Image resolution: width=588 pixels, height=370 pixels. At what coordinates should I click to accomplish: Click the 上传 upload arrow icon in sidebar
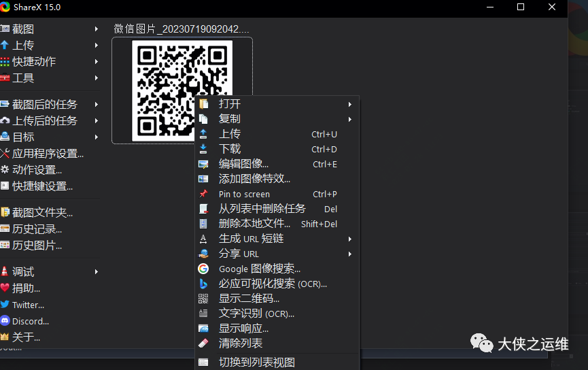[5, 45]
